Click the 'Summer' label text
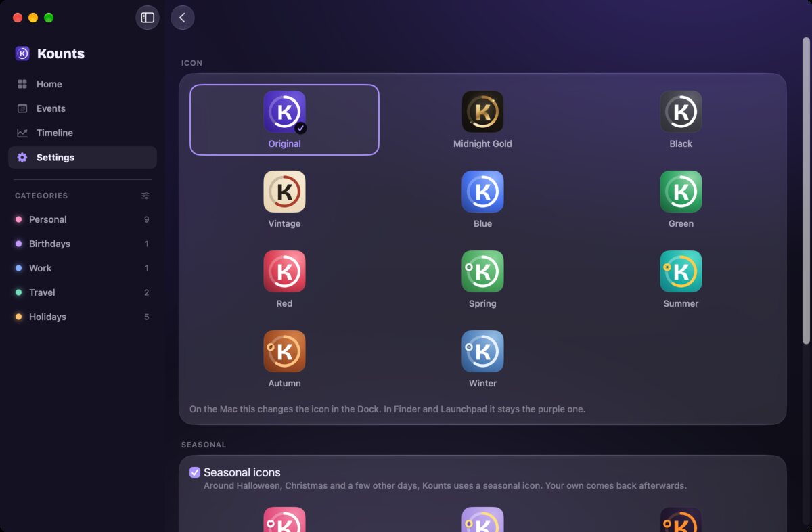Image resolution: width=812 pixels, height=532 pixels. [x=681, y=303]
